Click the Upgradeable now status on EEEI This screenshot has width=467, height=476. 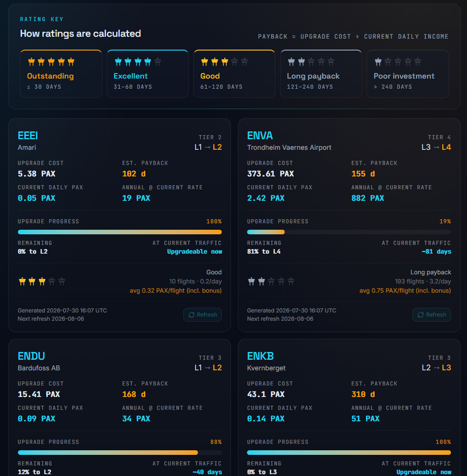click(x=195, y=252)
